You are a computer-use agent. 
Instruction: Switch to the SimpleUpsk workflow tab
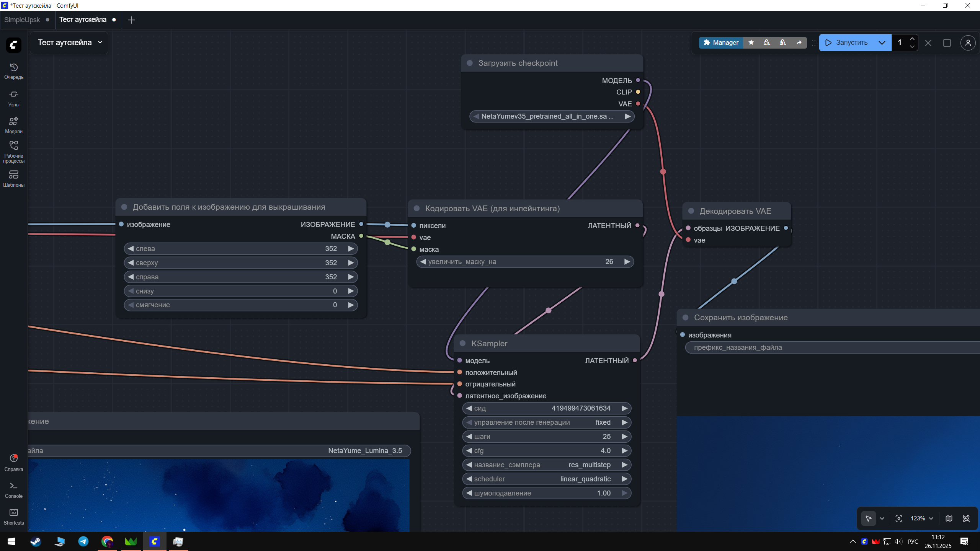coord(22,20)
